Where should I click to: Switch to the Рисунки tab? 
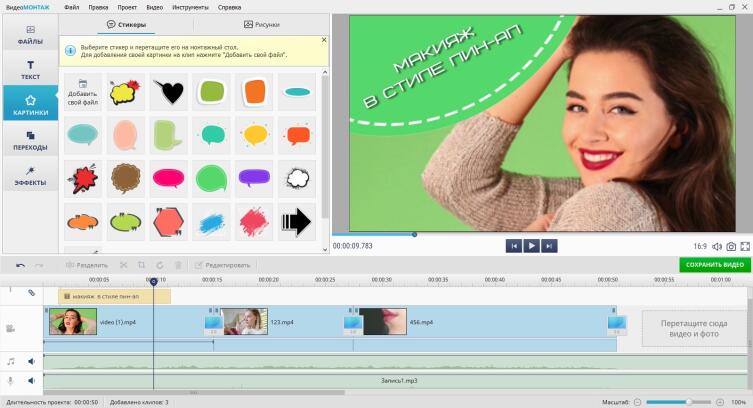[x=262, y=23]
